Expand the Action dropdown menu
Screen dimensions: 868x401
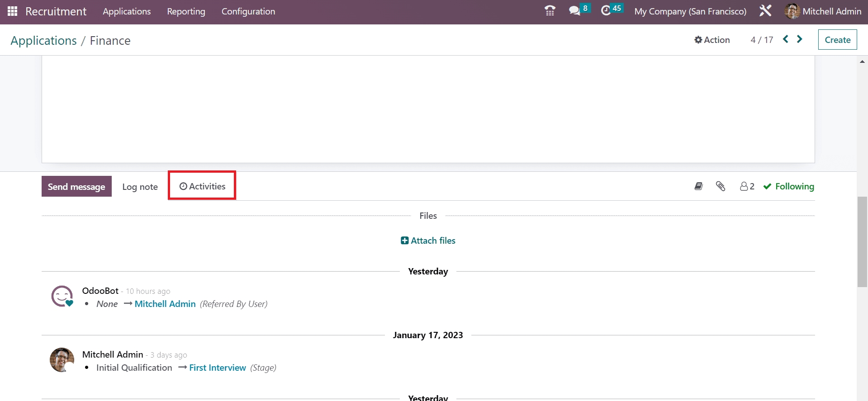pos(712,40)
